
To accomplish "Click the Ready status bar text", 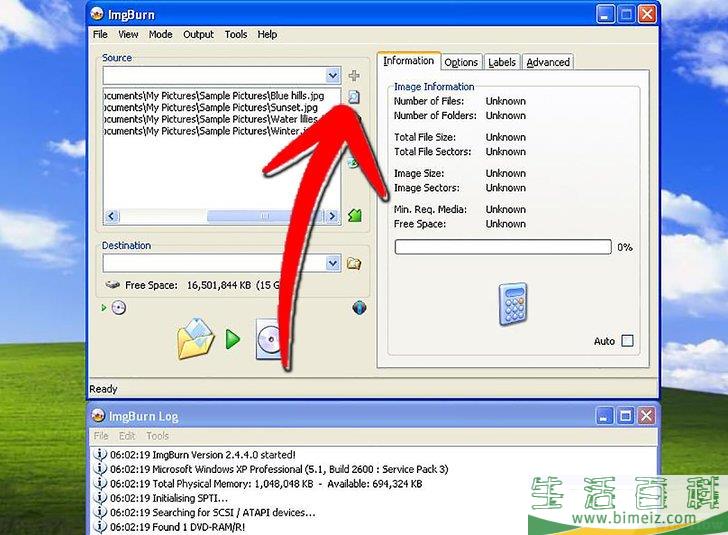I will (103, 389).
